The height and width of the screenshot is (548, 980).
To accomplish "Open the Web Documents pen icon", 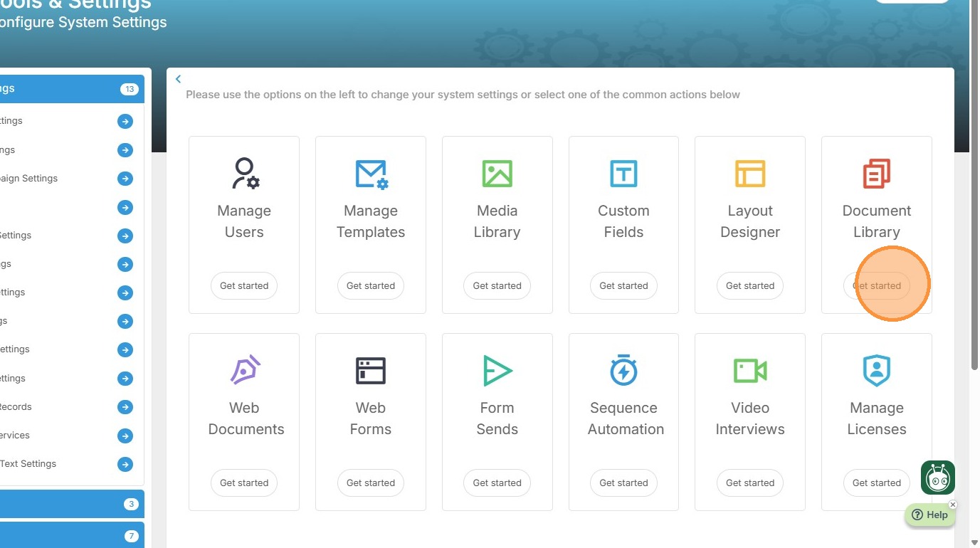I will pos(245,370).
